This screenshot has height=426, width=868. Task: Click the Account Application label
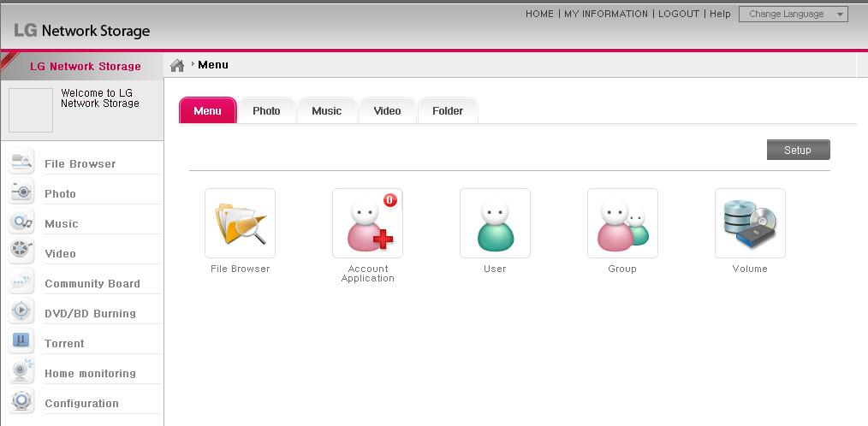(367, 273)
